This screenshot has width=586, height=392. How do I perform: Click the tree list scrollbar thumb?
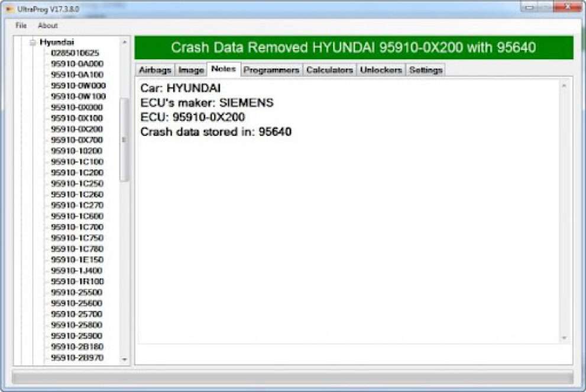[x=124, y=140]
